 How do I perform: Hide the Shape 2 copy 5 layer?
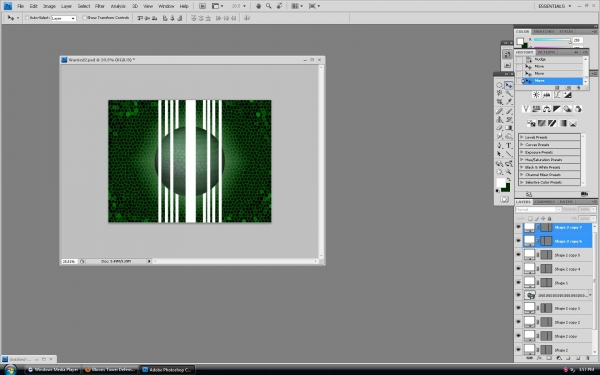pyautogui.click(x=518, y=255)
